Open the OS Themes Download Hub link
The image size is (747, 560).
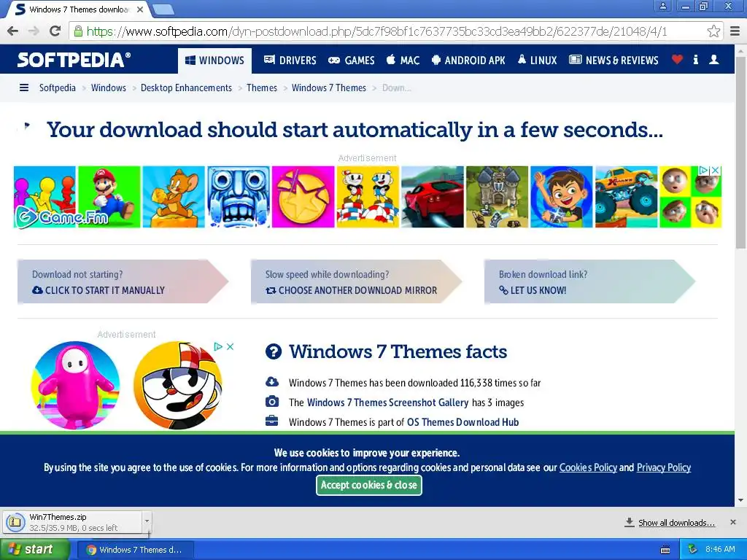coord(462,422)
